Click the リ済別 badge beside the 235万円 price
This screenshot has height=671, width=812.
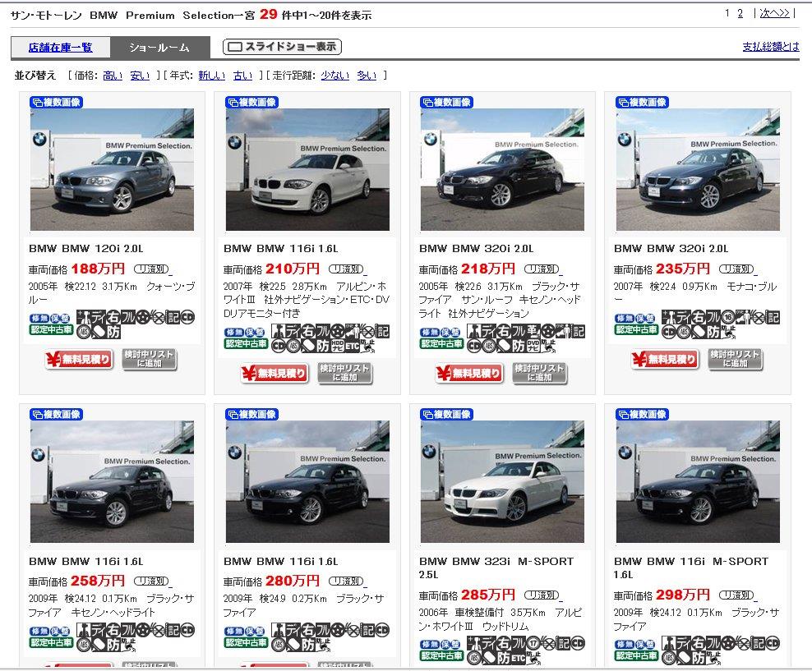pyautogui.click(x=736, y=269)
